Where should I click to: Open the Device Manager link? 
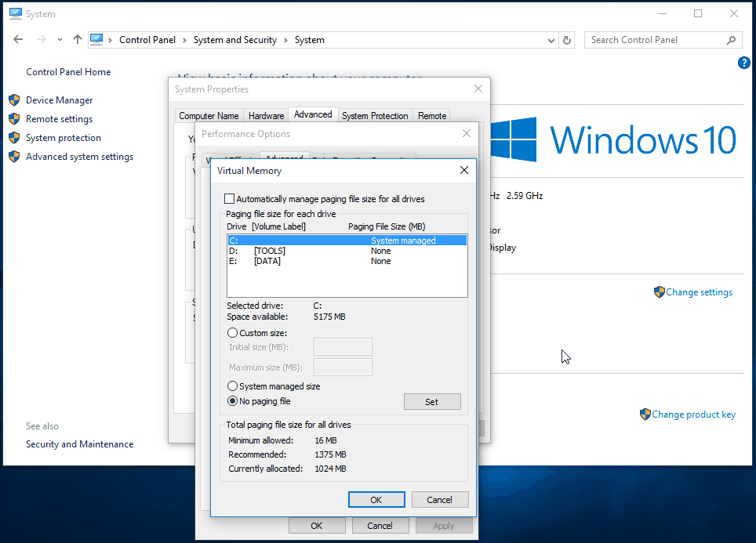(x=60, y=100)
